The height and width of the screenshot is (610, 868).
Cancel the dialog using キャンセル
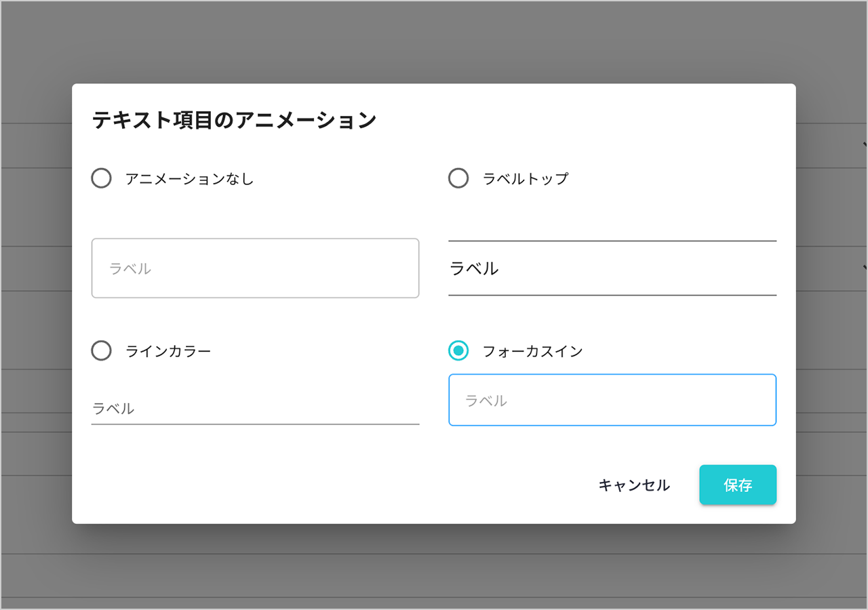633,485
